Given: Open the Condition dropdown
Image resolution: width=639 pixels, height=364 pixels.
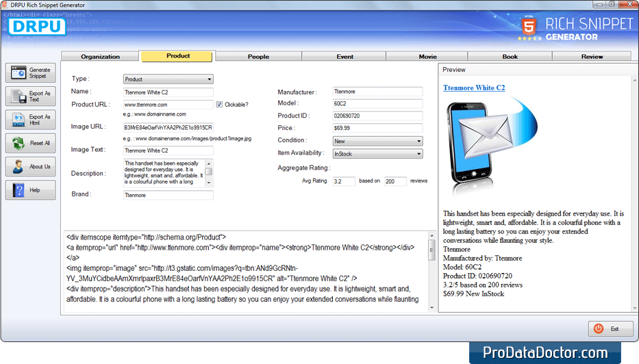Looking at the screenshot, I should click(x=377, y=141).
